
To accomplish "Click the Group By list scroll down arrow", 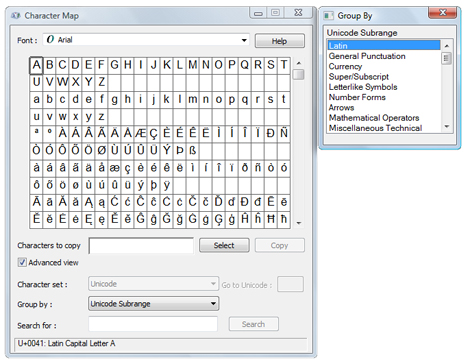I will 447,127.
